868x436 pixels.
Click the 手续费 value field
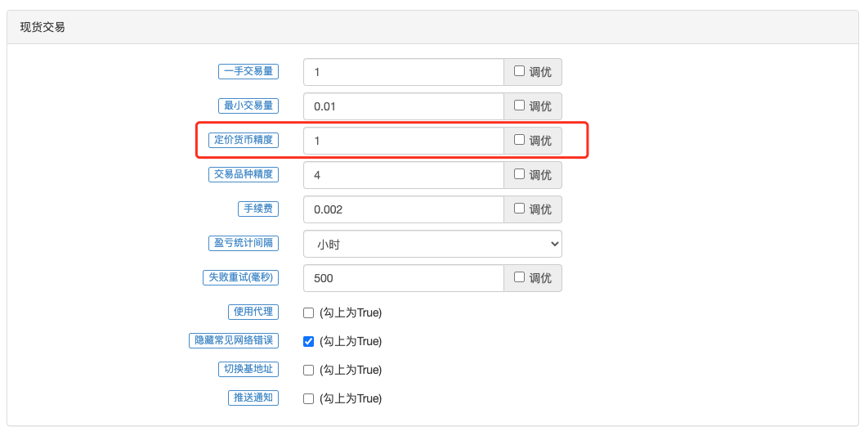point(403,209)
